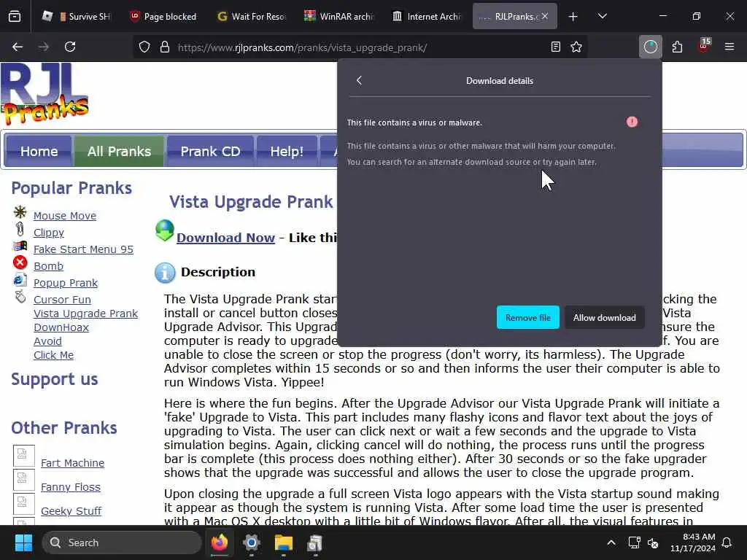The image size is (747, 560).
Task: Open the Help! navigation item
Action: [x=287, y=152]
